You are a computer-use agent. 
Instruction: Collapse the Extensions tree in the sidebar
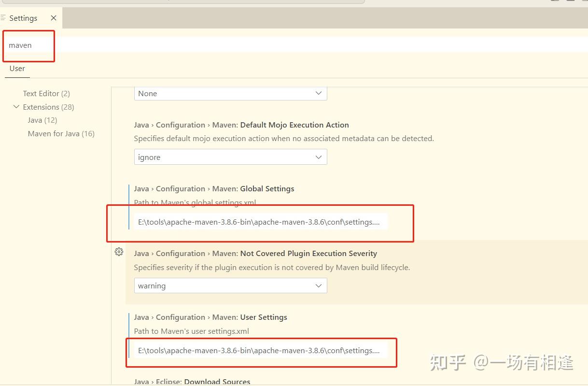click(x=16, y=107)
